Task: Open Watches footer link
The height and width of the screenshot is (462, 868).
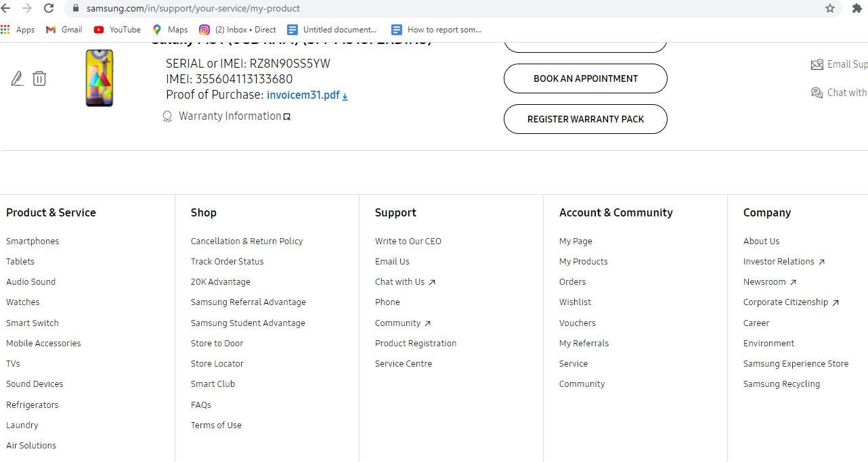Action: 23,302
